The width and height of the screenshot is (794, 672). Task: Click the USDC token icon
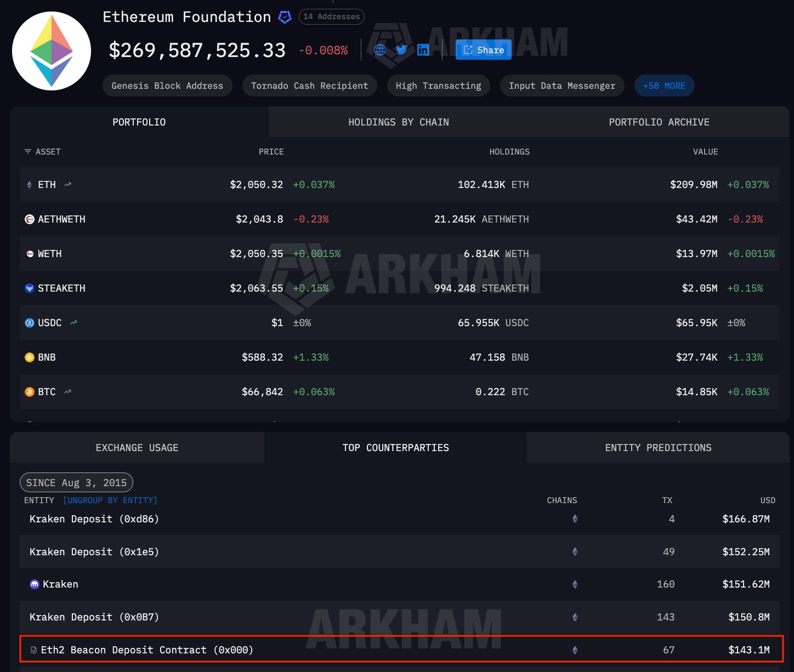29,323
